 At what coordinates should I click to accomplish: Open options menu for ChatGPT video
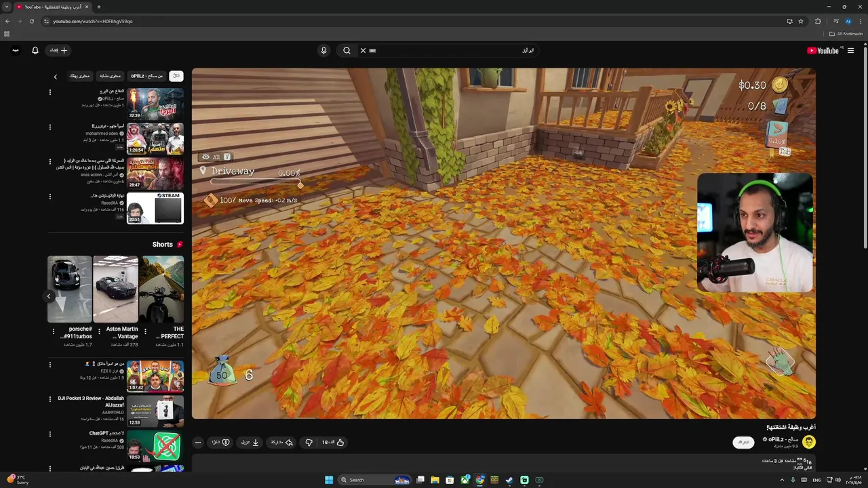click(x=50, y=434)
